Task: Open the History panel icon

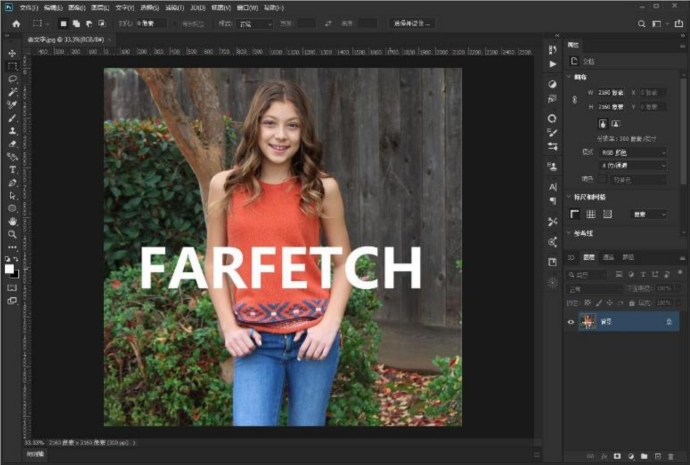Action: tap(553, 50)
